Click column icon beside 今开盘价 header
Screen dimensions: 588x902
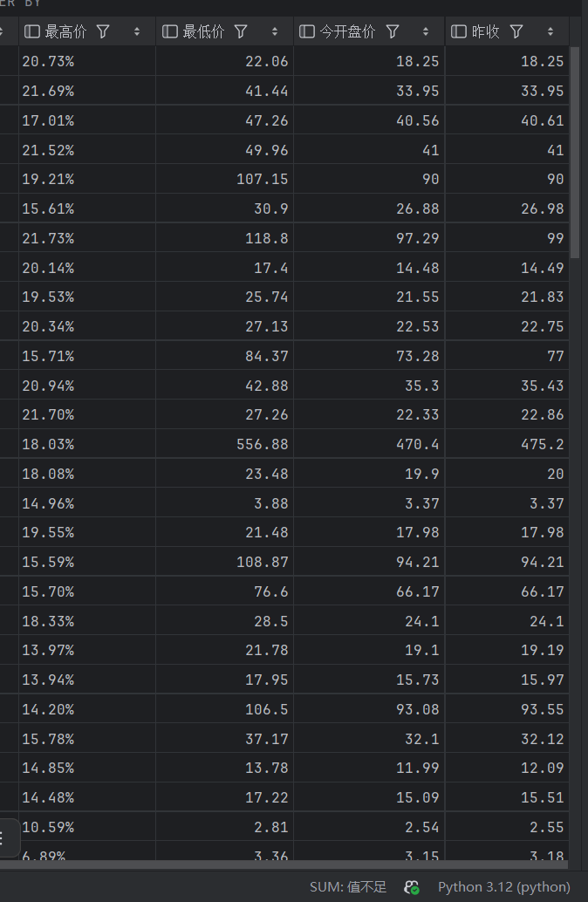307,31
